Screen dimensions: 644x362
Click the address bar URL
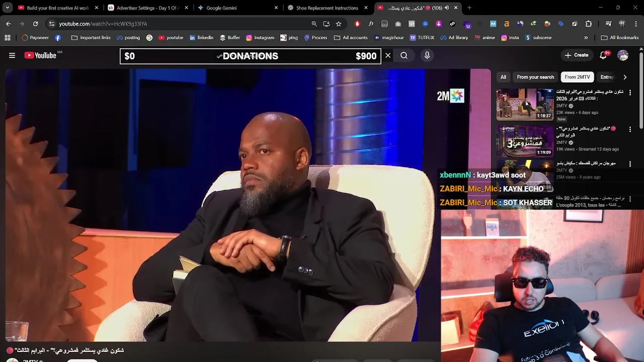[x=103, y=24]
